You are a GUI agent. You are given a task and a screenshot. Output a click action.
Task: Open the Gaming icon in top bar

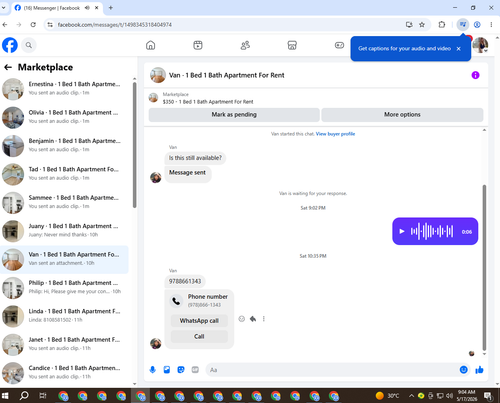click(339, 45)
